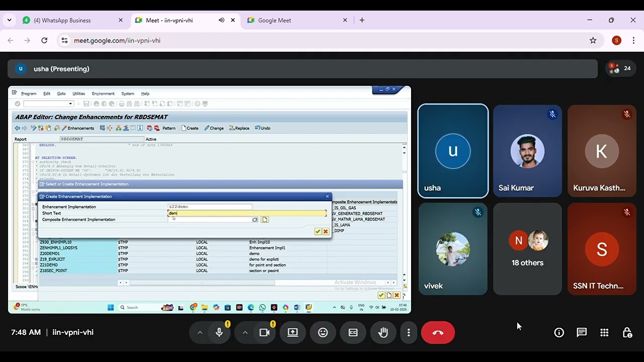
Task: Show the 24 participants list
Action: tap(619, 68)
